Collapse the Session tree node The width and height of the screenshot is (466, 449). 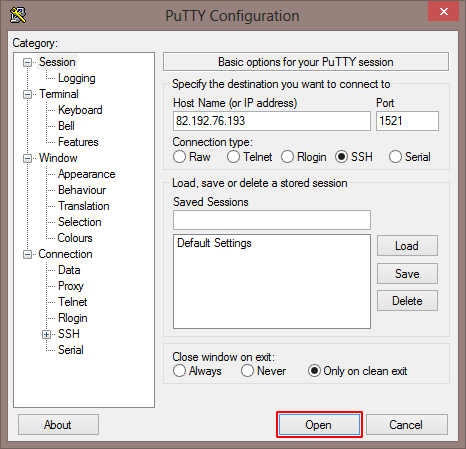27,62
